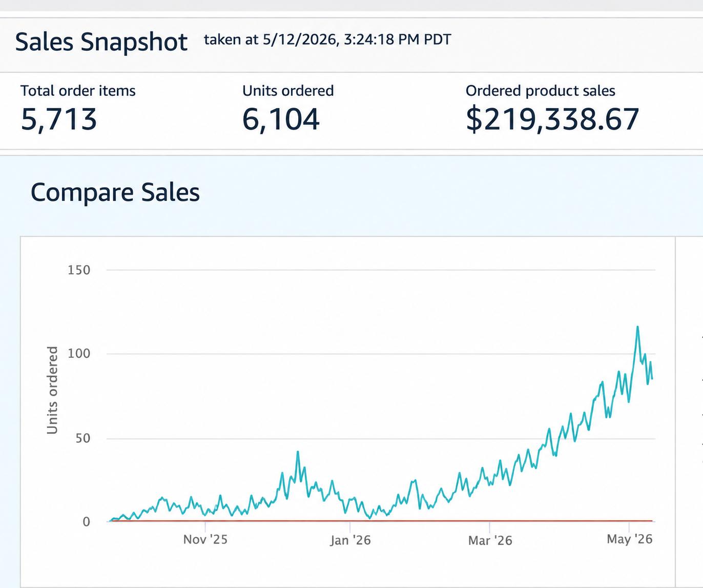Viewport: 703px width, 588px height.
Task: Click the teal line spike in mid-December
Action: coord(298,452)
